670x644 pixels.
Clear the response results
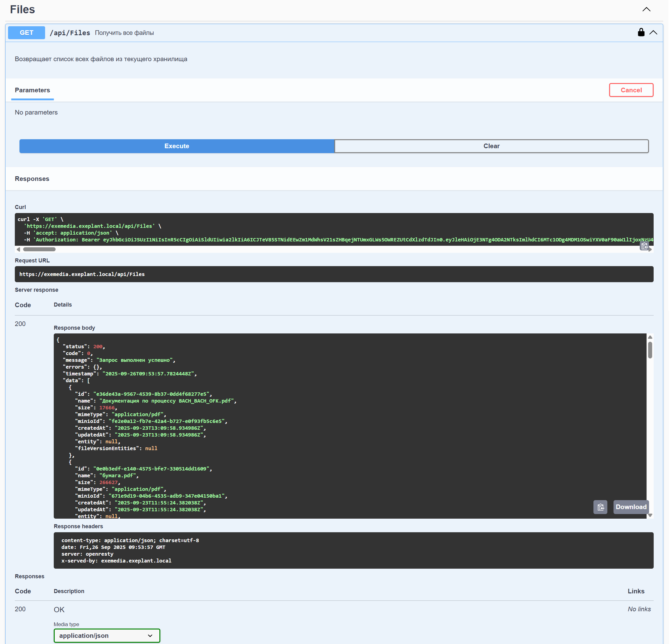[x=491, y=146]
